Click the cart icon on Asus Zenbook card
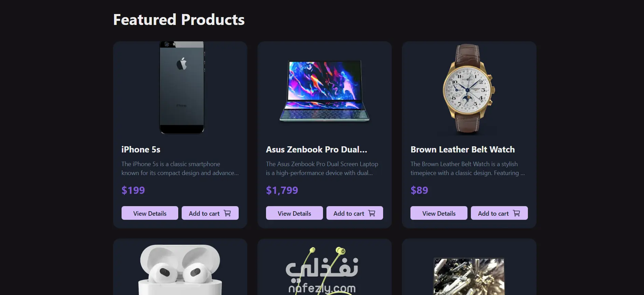The width and height of the screenshot is (644, 295). 372,213
